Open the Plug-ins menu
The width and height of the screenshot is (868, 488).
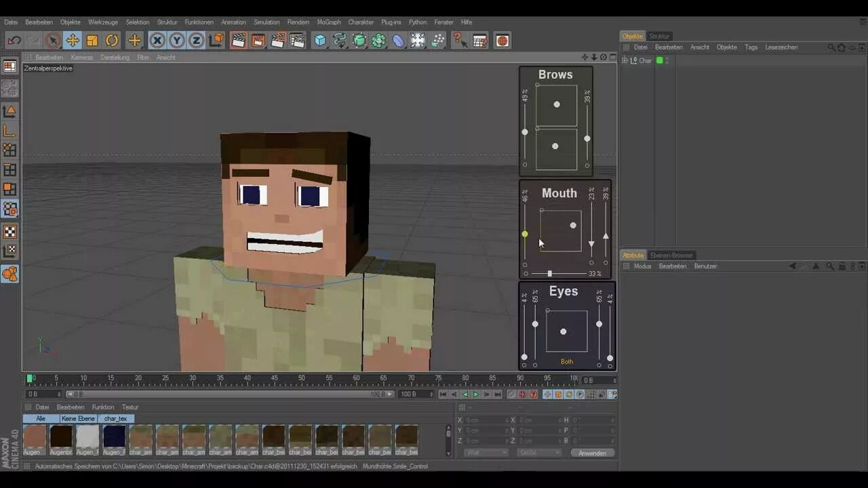click(x=391, y=22)
